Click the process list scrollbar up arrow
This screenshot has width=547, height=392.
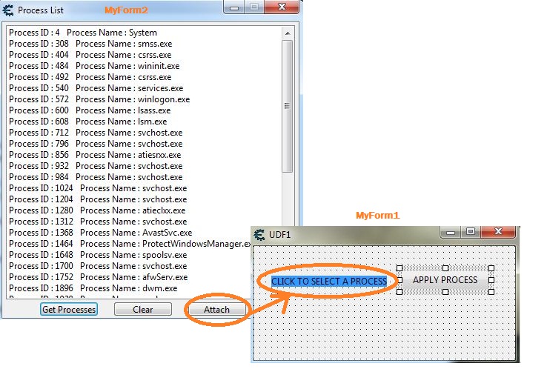click(x=288, y=33)
